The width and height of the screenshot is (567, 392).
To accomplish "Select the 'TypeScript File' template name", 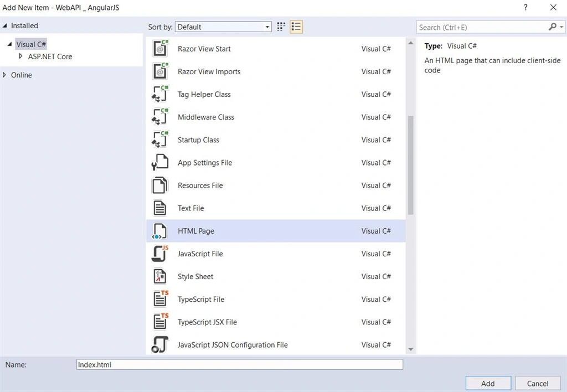I will click(200, 300).
